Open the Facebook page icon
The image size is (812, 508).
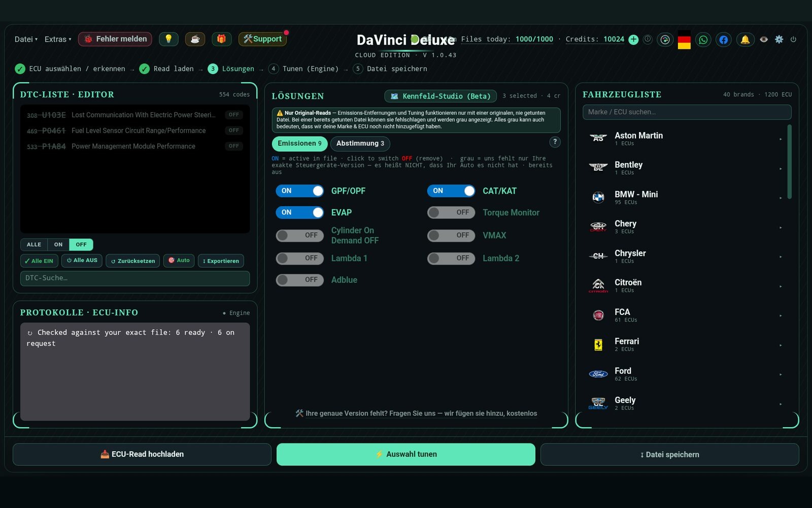pyautogui.click(x=724, y=40)
